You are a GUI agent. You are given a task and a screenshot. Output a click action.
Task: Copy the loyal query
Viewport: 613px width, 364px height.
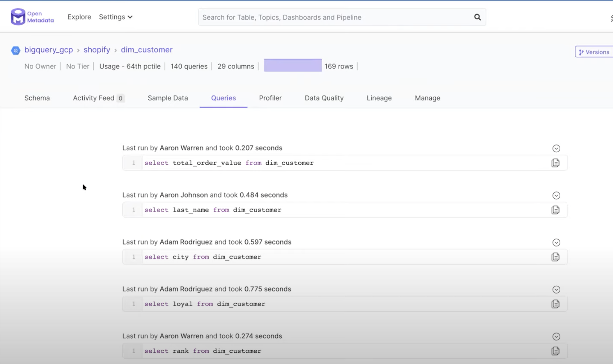[555, 304]
